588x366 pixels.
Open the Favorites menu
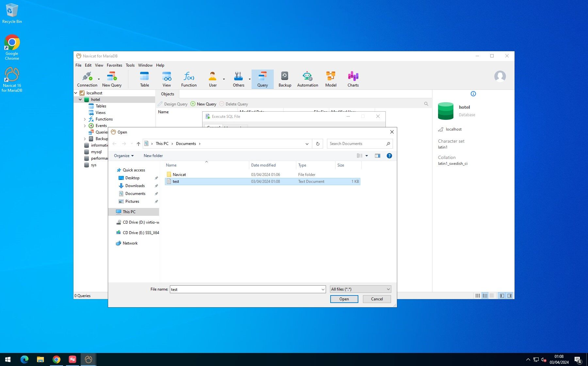114,65
